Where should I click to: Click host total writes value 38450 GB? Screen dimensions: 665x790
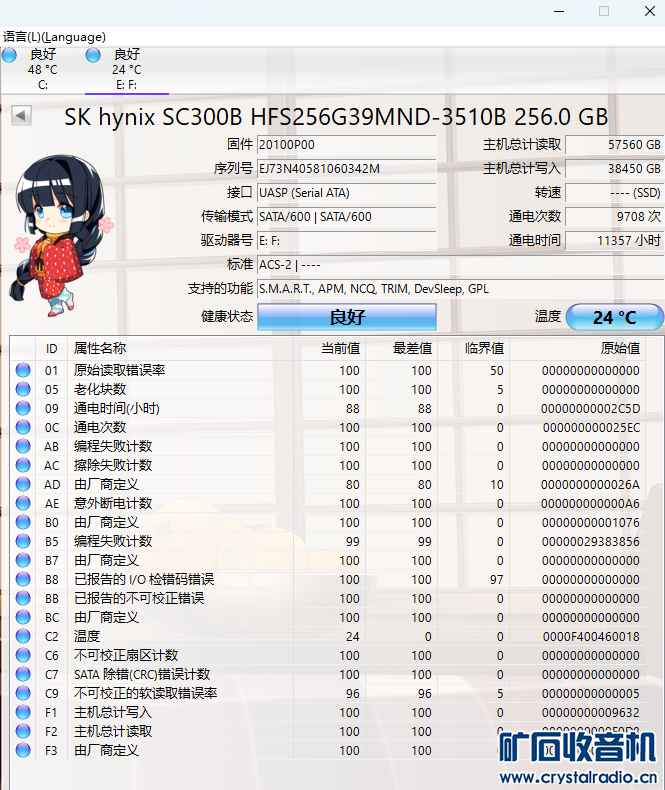(614, 168)
